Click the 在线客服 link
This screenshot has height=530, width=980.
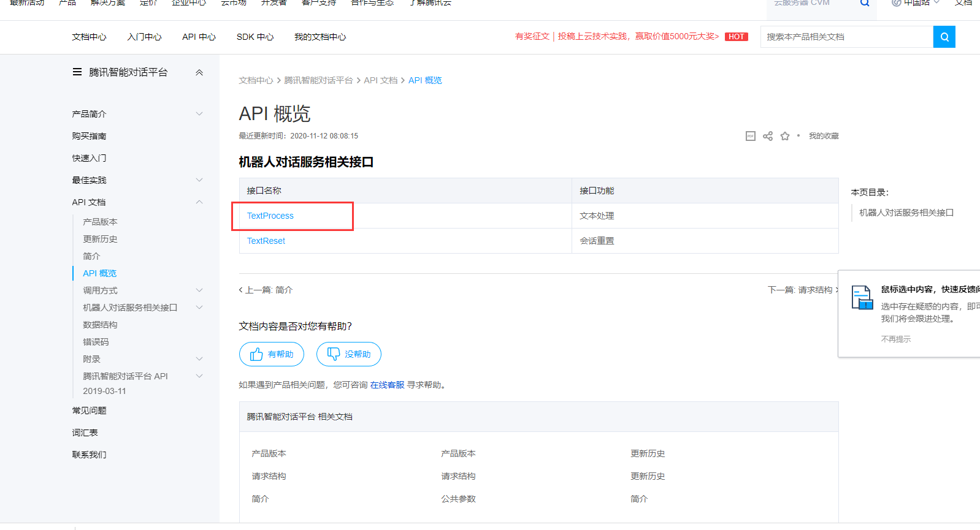[x=387, y=385]
